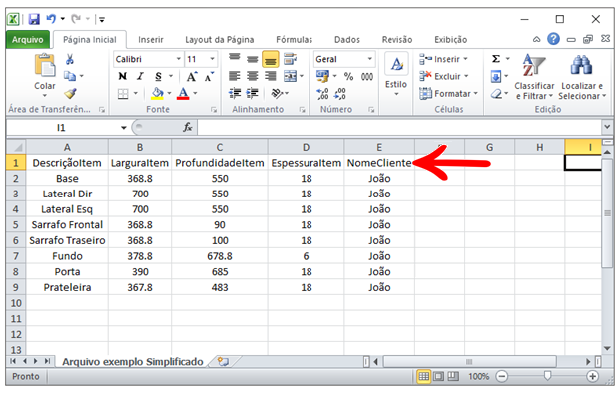The image size is (616, 393).
Task: Apply percent style format
Action: point(348,76)
